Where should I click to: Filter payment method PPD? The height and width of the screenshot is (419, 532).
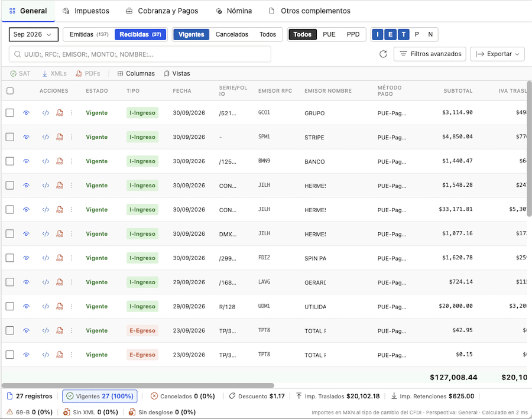[x=353, y=34]
